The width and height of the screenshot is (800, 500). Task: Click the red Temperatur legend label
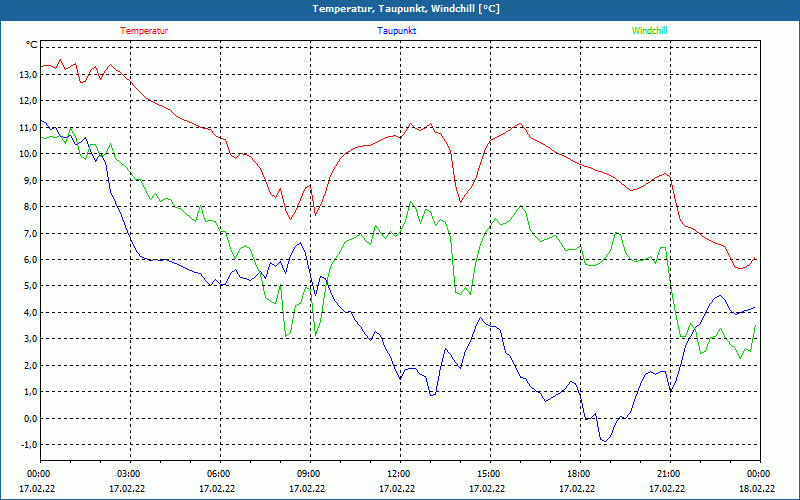click(144, 31)
